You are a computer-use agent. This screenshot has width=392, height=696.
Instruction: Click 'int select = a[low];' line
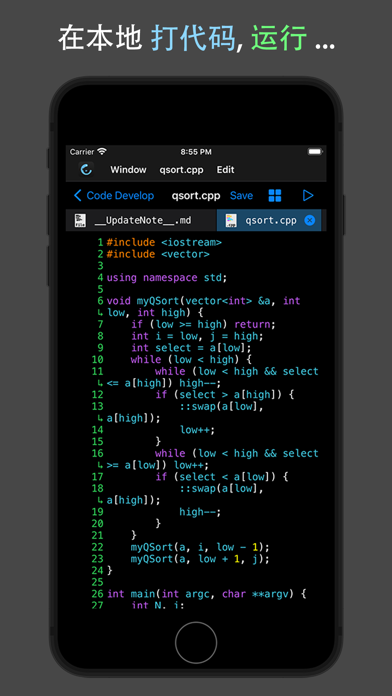[x=191, y=348]
